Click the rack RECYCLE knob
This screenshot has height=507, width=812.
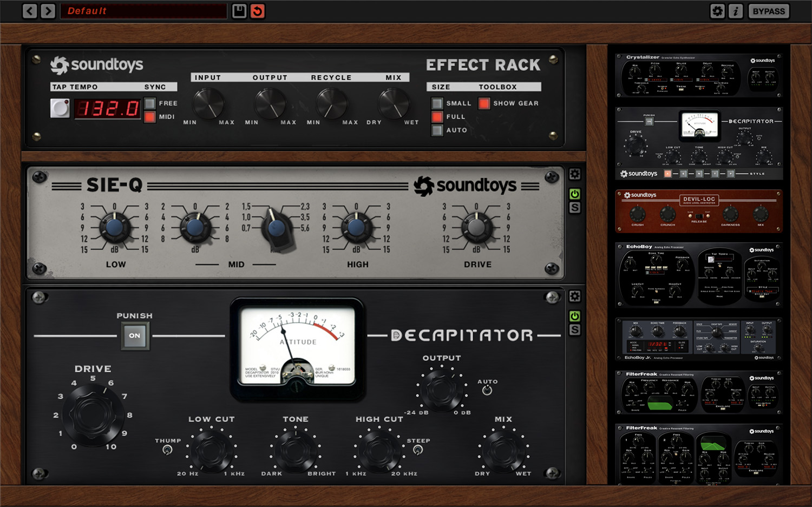click(332, 104)
